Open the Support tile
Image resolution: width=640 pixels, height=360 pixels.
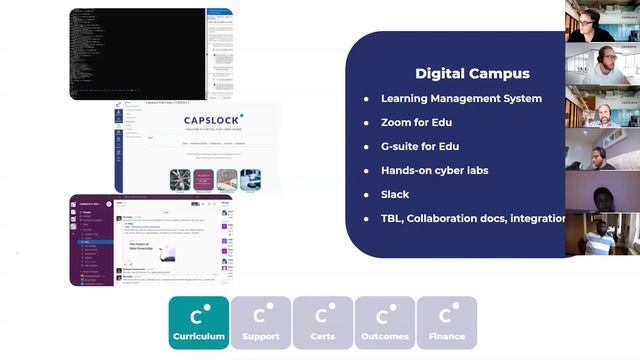tap(261, 322)
